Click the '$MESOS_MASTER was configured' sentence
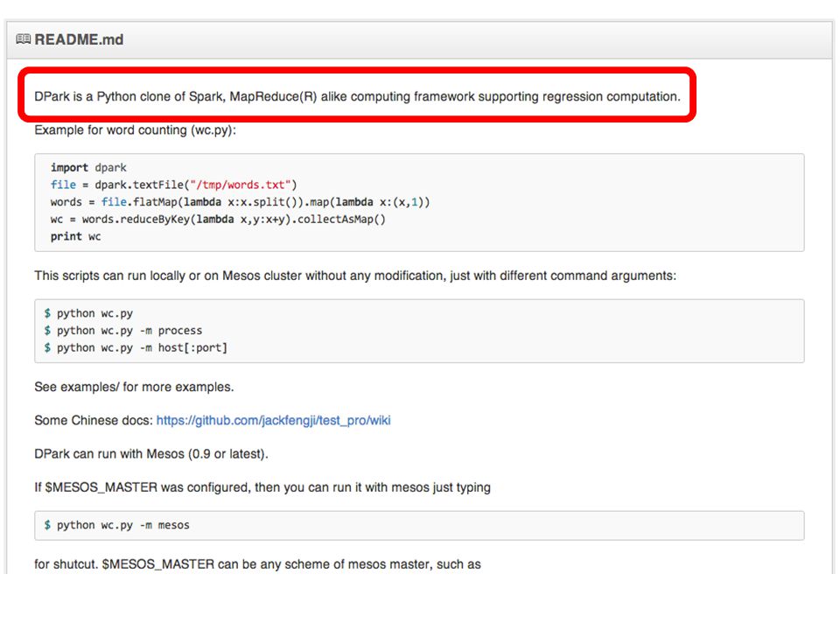This screenshot has height=630, width=840. click(x=262, y=487)
